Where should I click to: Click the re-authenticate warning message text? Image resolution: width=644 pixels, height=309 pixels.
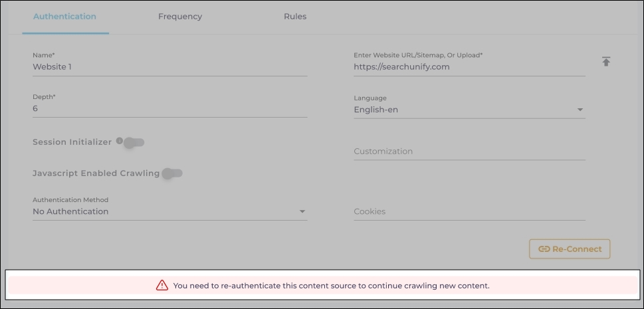click(x=331, y=286)
